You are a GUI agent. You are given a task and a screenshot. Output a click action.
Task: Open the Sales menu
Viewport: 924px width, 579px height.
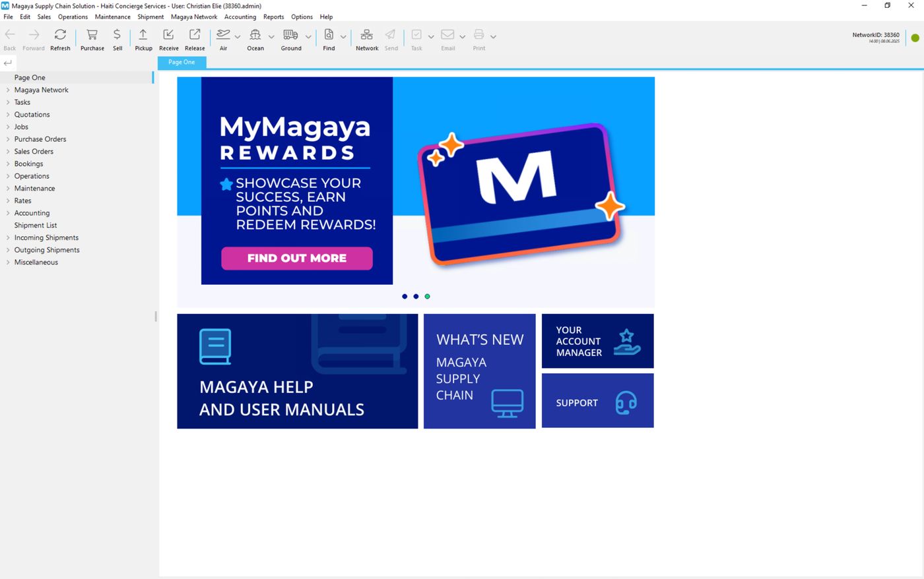pyautogui.click(x=44, y=17)
